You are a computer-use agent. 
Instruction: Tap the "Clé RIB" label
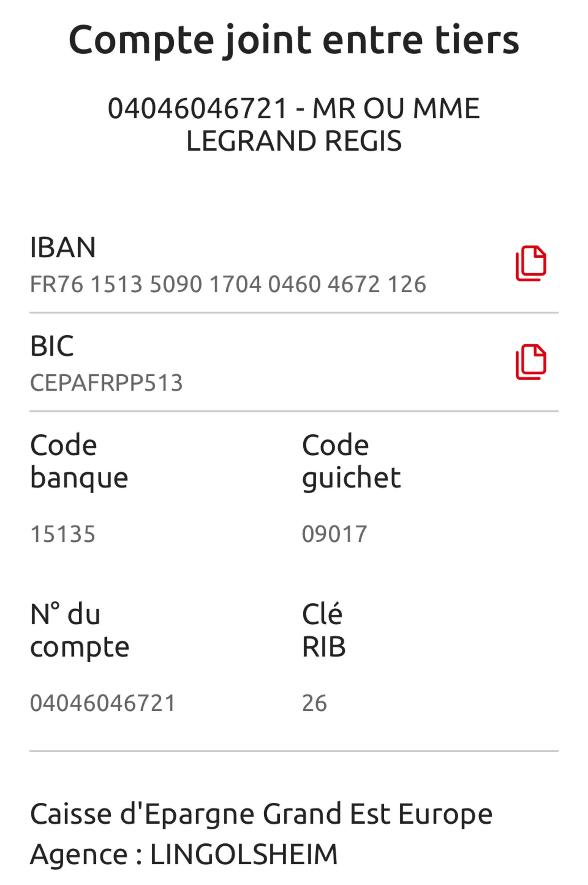pyautogui.click(x=324, y=631)
